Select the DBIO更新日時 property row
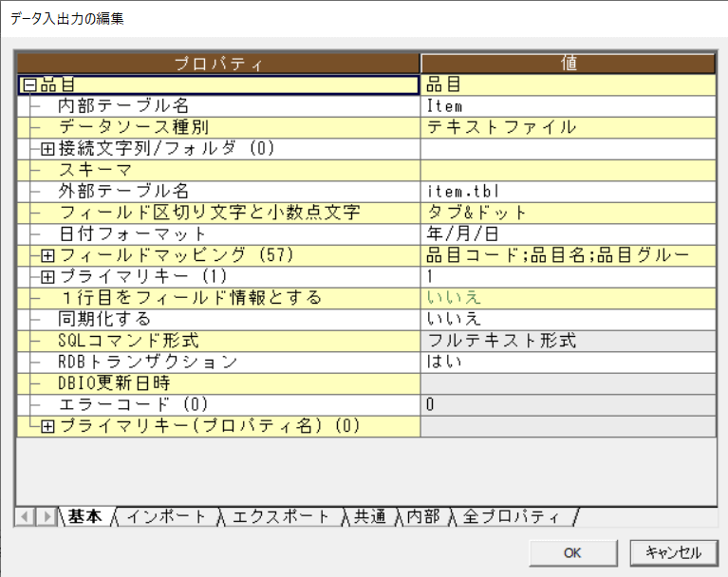Image resolution: width=728 pixels, height=577 pixels. pyautogui.click(x=218, y=384)
